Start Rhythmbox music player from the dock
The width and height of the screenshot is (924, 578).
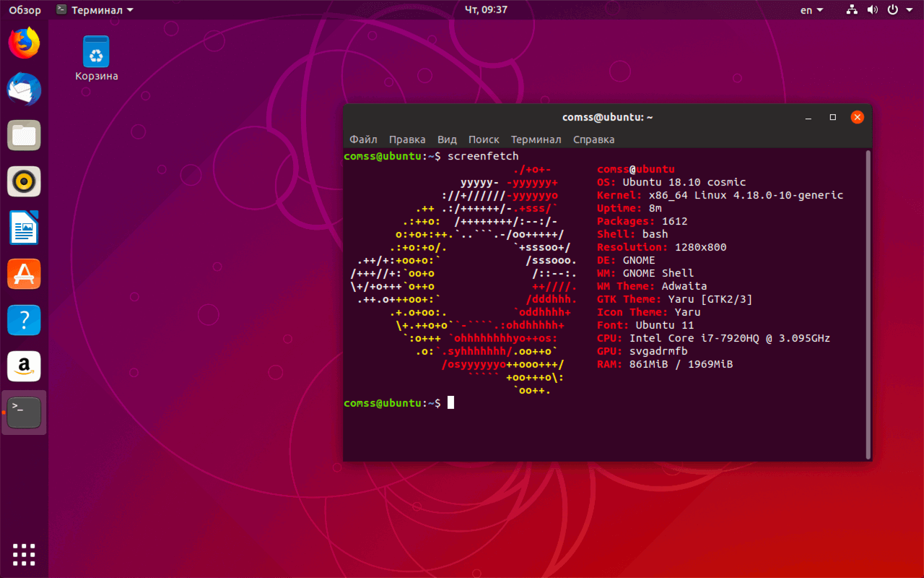point(24,181)
